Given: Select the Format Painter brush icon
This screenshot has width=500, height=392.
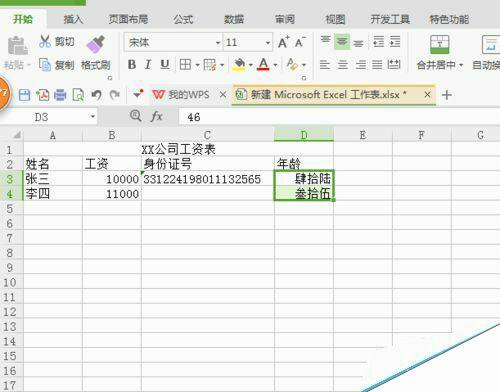Looking at the screenshot, I should click(x=96, y=44).
